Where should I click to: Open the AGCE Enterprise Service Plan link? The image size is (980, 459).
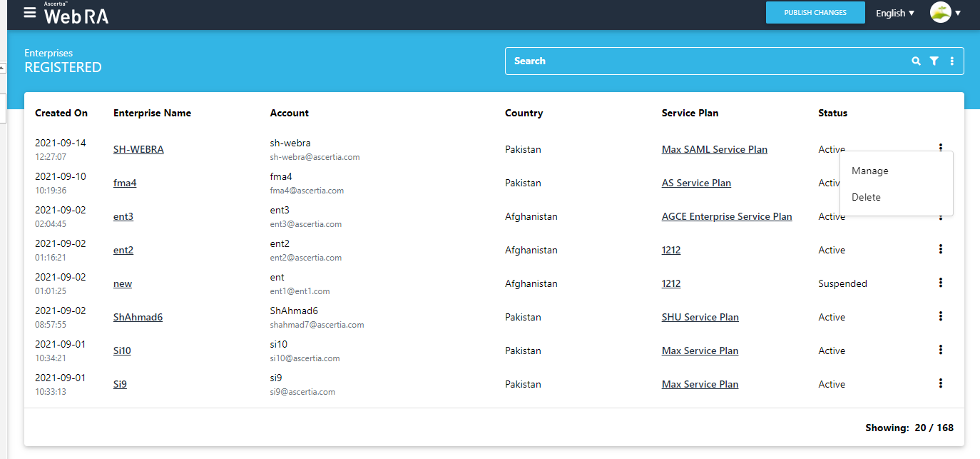point(726,217)
